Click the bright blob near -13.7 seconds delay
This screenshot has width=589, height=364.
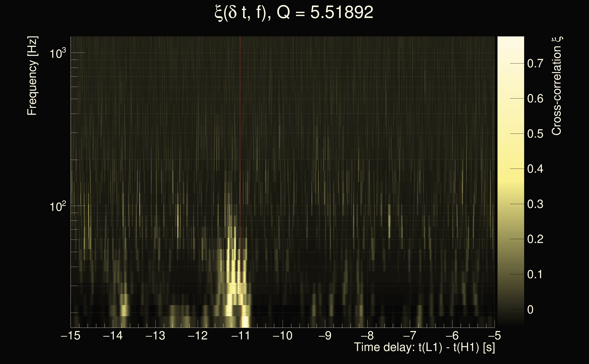tap(124, 310)
